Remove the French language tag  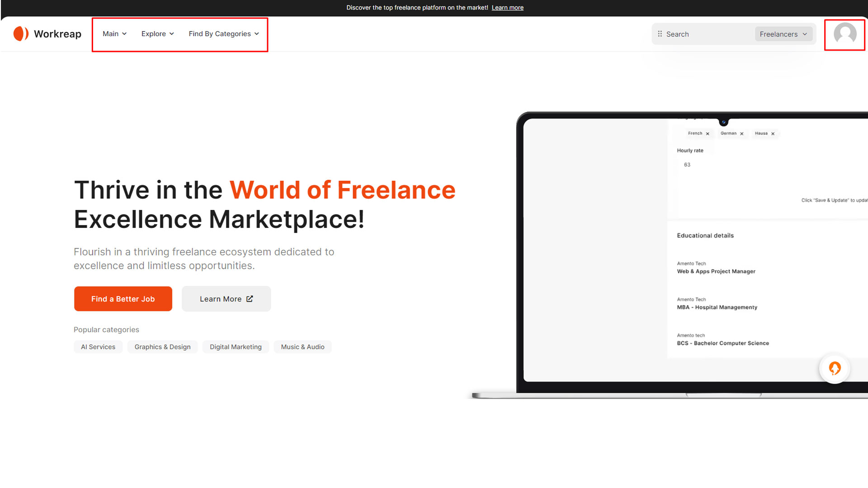tap(708, 134)
